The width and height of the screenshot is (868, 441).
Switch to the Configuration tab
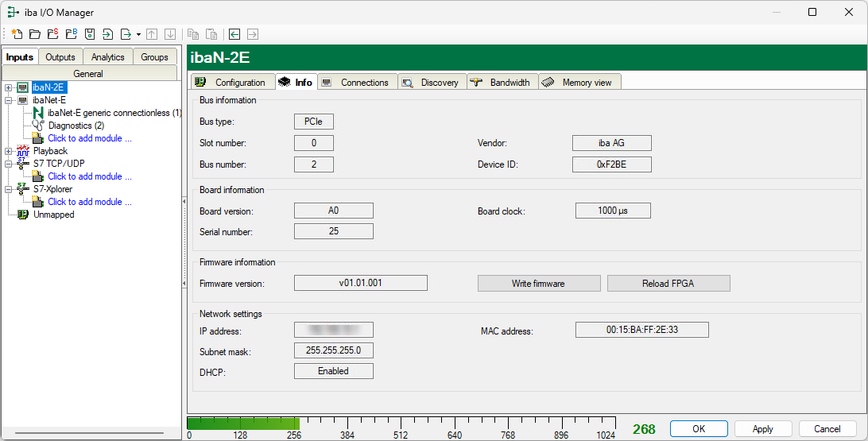pyautogui.click(x=231, y=83)
